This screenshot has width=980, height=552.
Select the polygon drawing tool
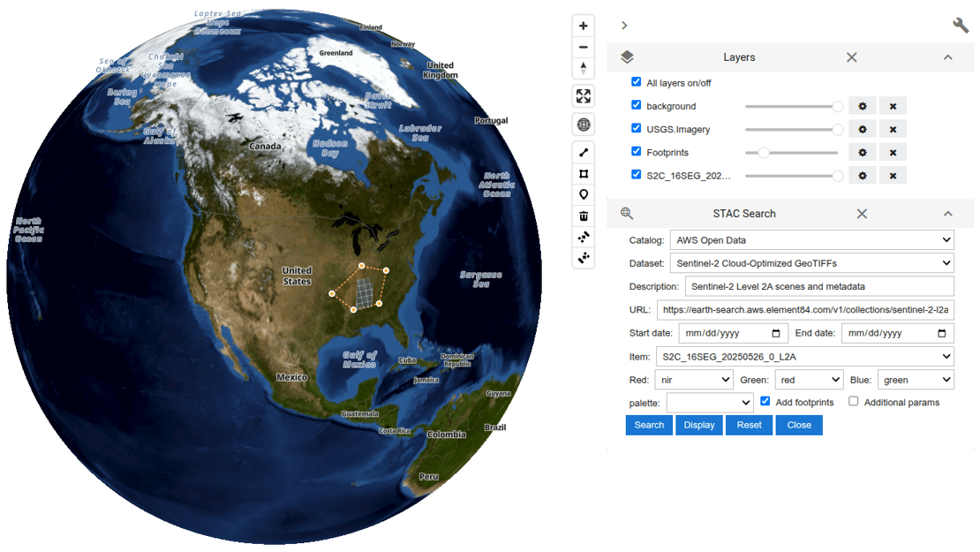coord(584,174)
